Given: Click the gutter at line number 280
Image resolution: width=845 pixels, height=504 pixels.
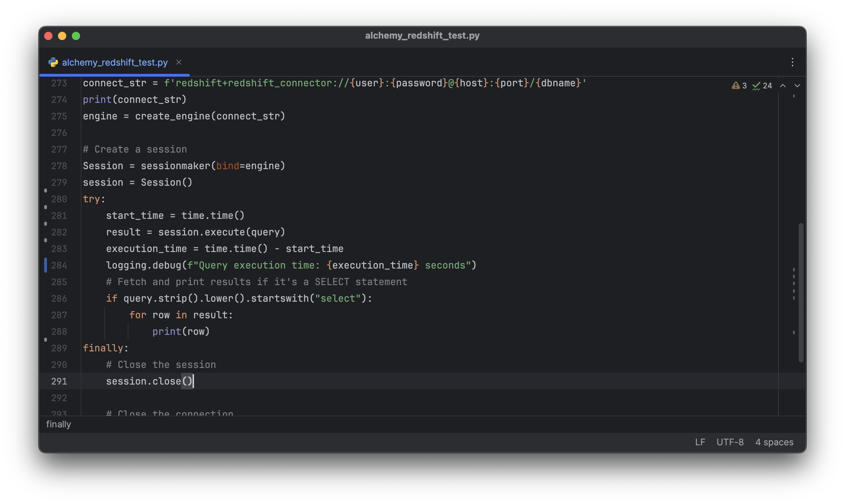Looking at the screenshot, I should (59, 199).
